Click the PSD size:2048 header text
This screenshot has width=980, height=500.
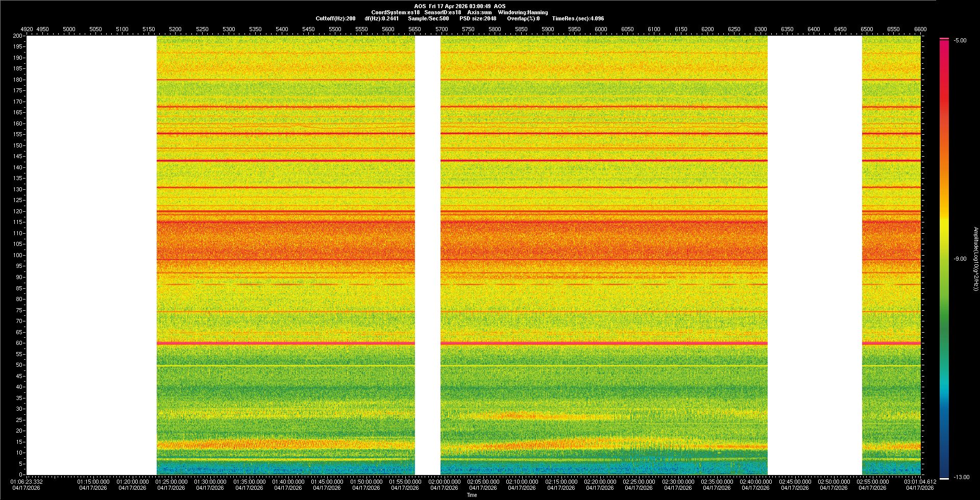pos(478,18)
